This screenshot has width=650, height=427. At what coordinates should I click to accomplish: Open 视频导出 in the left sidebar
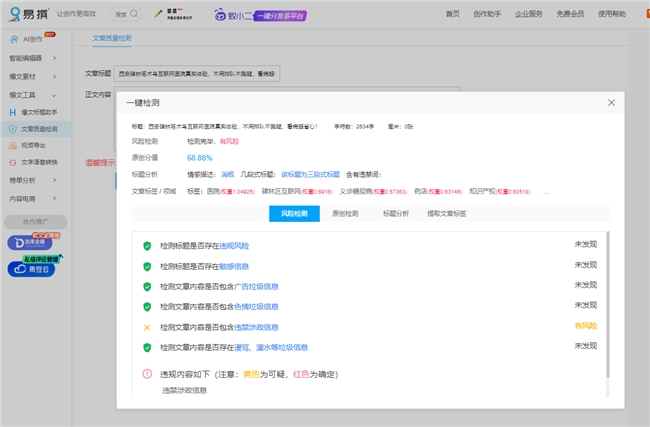coord(34,145)
